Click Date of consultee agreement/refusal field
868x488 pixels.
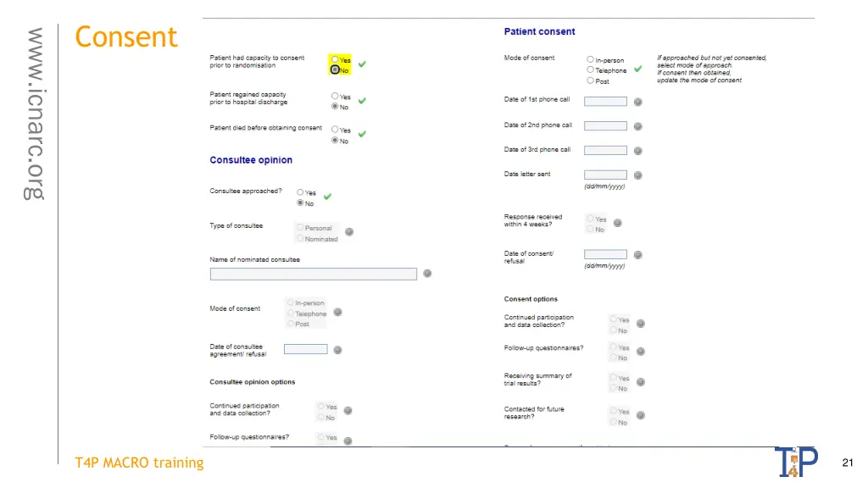pyautogui.click(x=305, y=349)
